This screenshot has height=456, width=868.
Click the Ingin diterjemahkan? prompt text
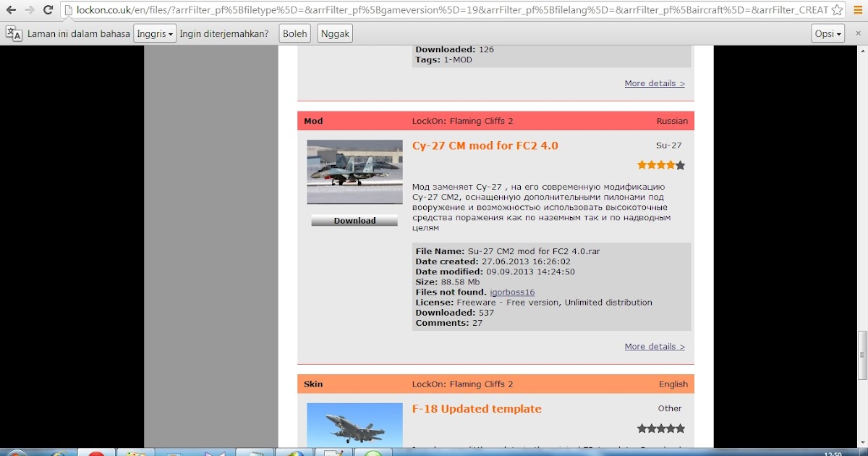[224, 34]
